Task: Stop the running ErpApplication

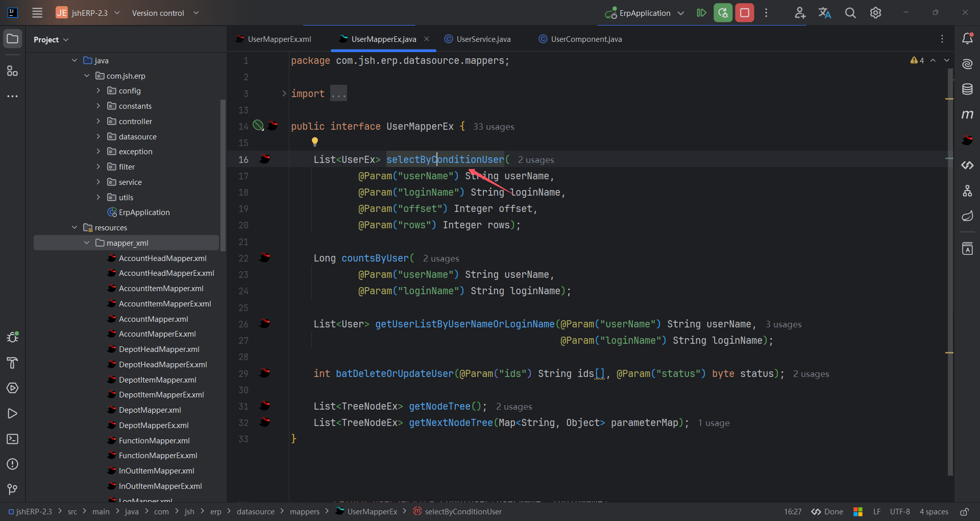Action: coord(745,13)
